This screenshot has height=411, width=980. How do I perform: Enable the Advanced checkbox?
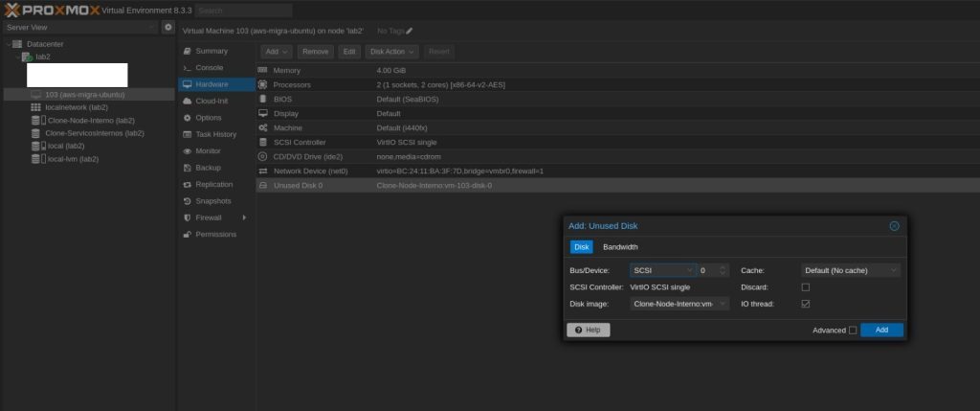point(852,331)
